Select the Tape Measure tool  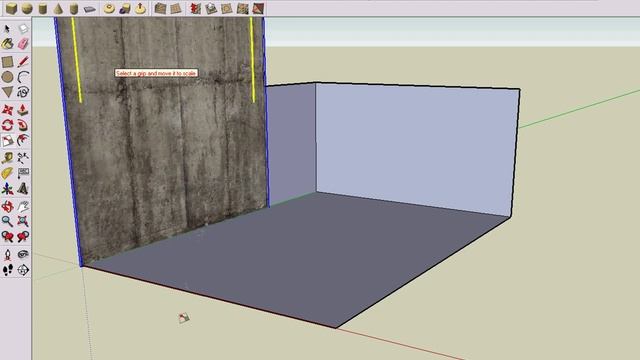(x=7, y=158)
